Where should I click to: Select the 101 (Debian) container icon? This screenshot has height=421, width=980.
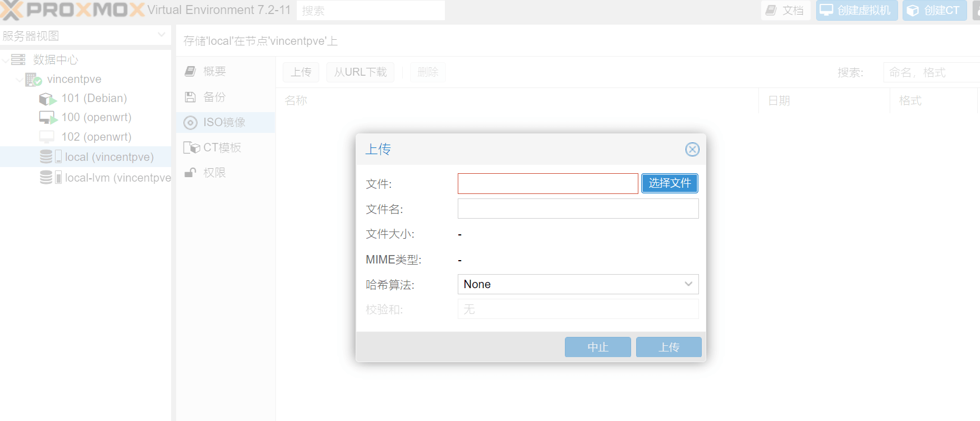click(x=48, y=99)
